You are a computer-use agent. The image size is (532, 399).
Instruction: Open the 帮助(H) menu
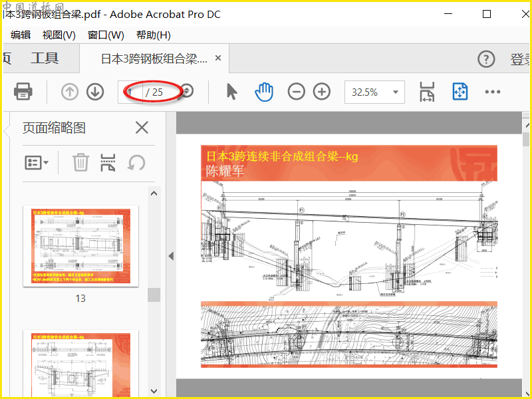(154, 35)
